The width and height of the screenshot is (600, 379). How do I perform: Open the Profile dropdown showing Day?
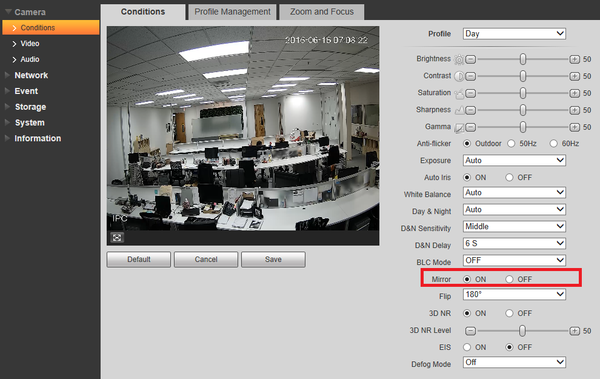click(x=514, y=34)
